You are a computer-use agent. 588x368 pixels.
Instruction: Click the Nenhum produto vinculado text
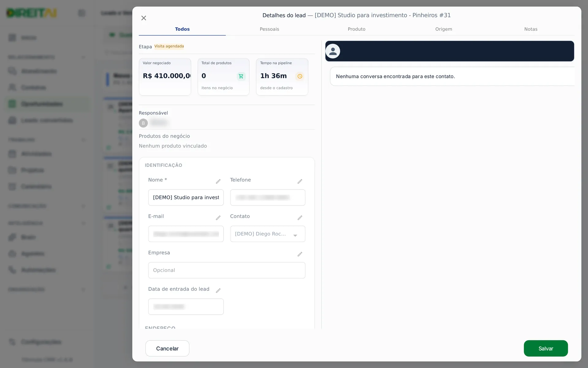click(173, 146)
